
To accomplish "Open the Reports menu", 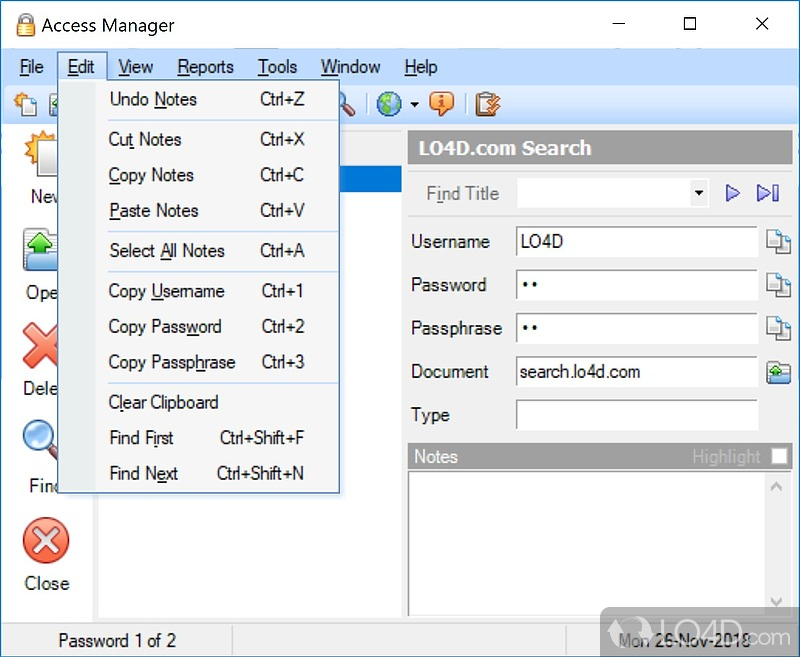I will [205, 67].
